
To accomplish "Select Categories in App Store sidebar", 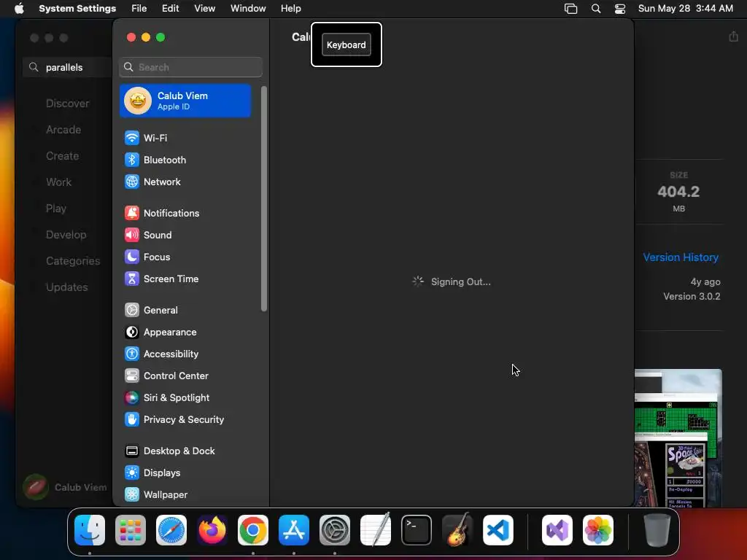I will tap(73, 261).
